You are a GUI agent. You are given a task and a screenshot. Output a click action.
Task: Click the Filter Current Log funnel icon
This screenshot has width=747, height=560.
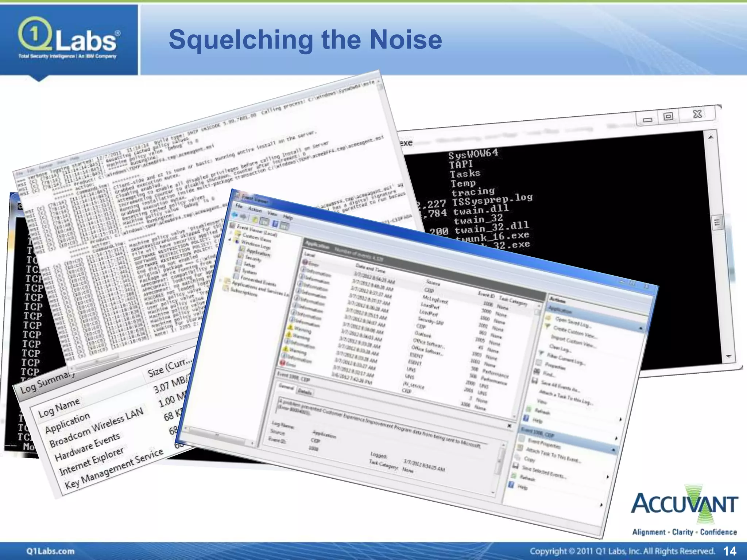pos(541,353)
